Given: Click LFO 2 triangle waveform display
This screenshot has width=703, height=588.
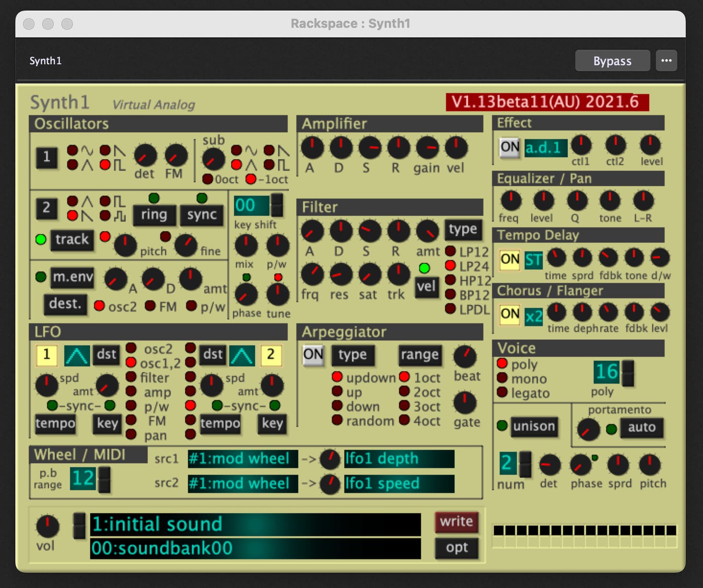Looking at the screenshot, I should click(242, 355).
